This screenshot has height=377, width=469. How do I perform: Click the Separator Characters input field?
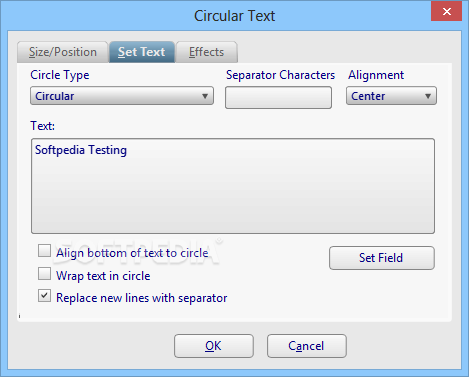(278, 97)
